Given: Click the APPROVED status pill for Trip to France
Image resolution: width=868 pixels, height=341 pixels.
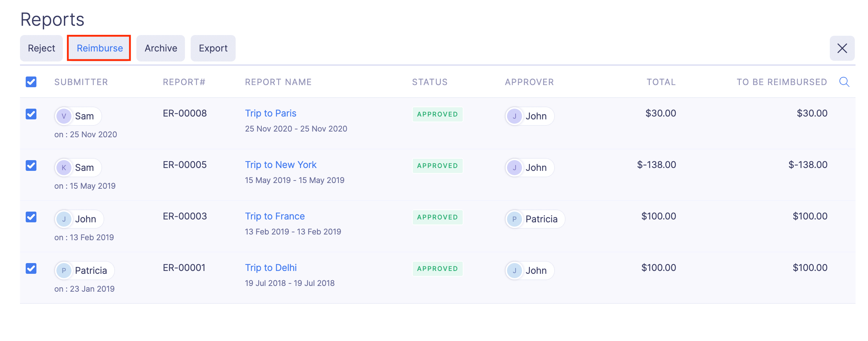Looking at the screenshot, I should pyautogui.click(x=437, y=217).
